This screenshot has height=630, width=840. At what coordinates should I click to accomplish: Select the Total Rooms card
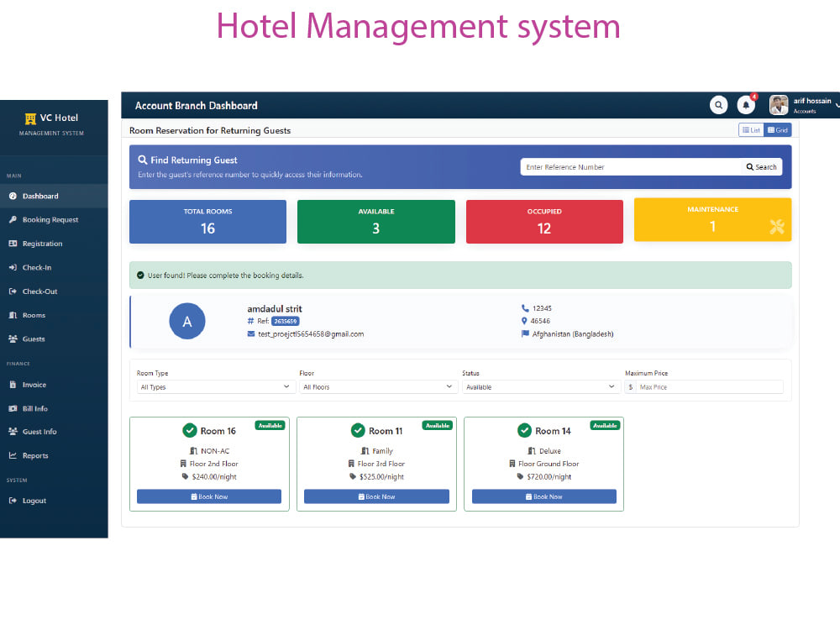[x=207, y=222]
